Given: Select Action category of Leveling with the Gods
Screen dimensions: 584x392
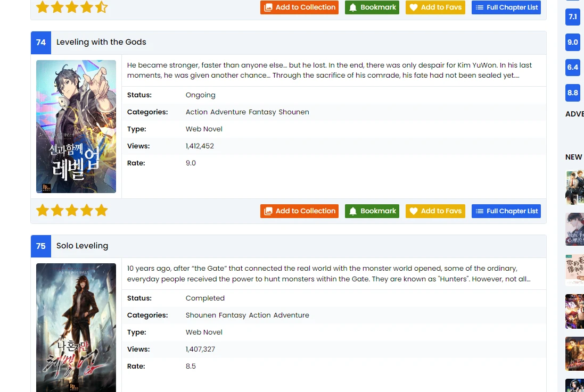Looking at the screenshot, I should 196,112.
